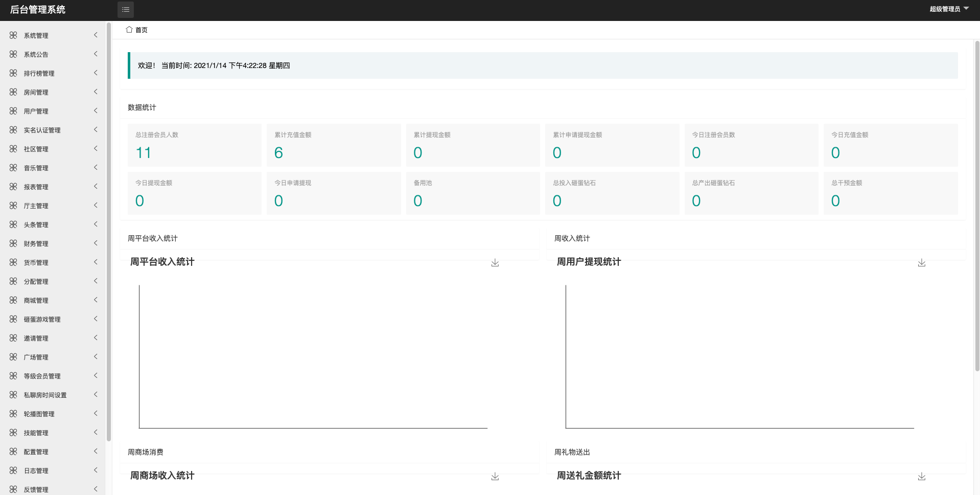Expand the 用户管理 menu chevron

pyautogui.click(x=96, y=111)
